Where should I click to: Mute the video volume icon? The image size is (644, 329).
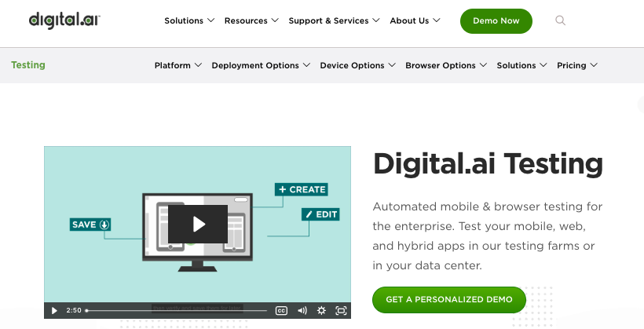point(302,310)
